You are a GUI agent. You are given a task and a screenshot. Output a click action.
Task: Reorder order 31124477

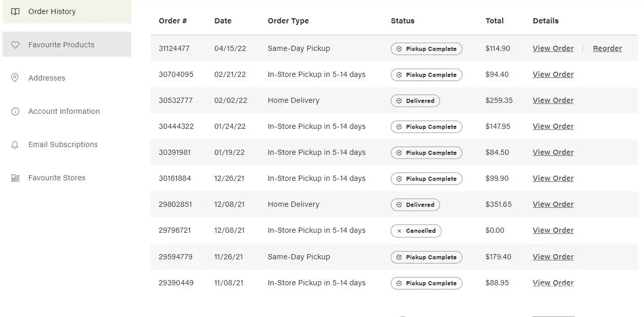(x=607, y=48)
